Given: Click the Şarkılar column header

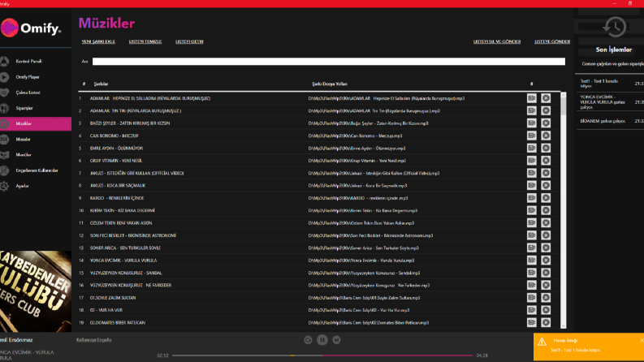Looking at the screenshot, I should (101, 84).
